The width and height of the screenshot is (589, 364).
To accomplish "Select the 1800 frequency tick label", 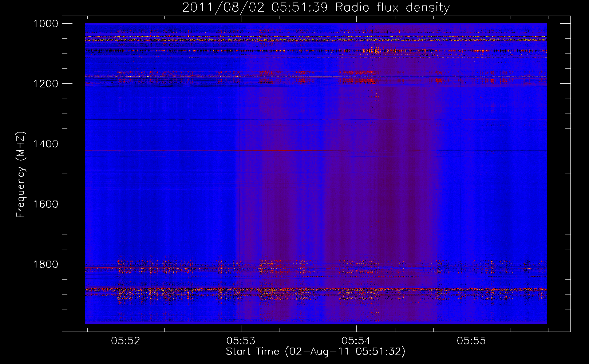I will pyautogui.click(x=46, y=264).
